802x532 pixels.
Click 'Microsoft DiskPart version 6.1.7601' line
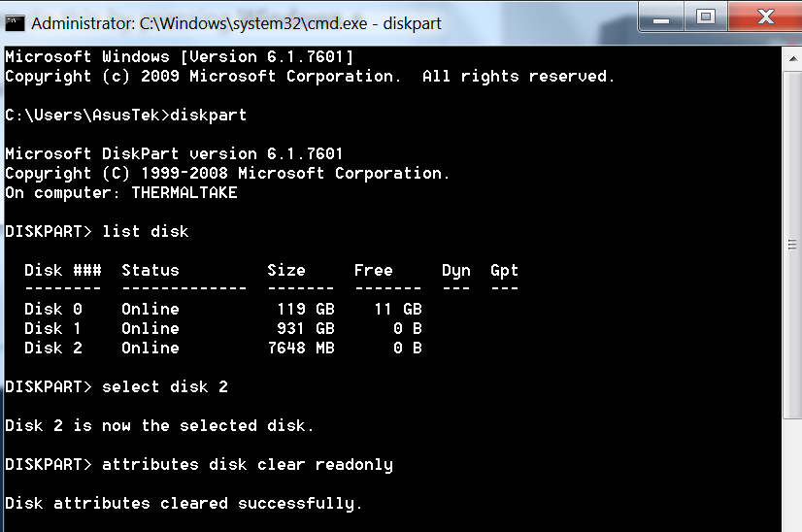click(174, 153)
